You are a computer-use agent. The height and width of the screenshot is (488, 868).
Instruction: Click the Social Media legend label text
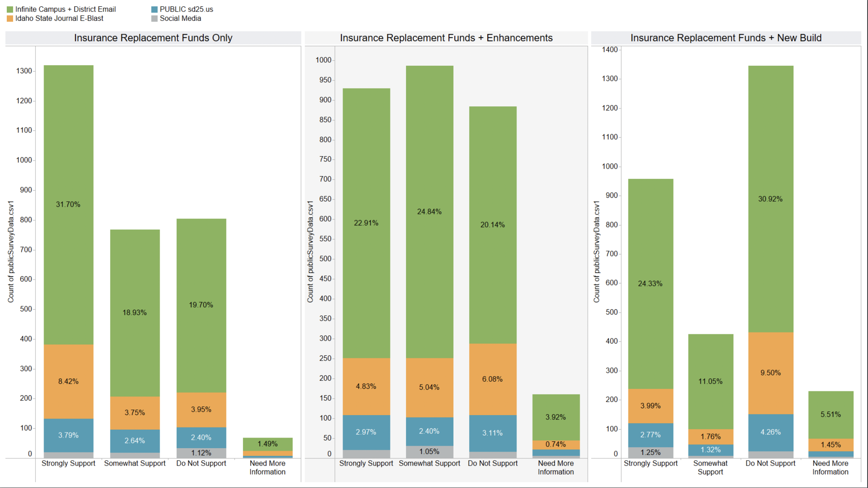coord(180,19)
